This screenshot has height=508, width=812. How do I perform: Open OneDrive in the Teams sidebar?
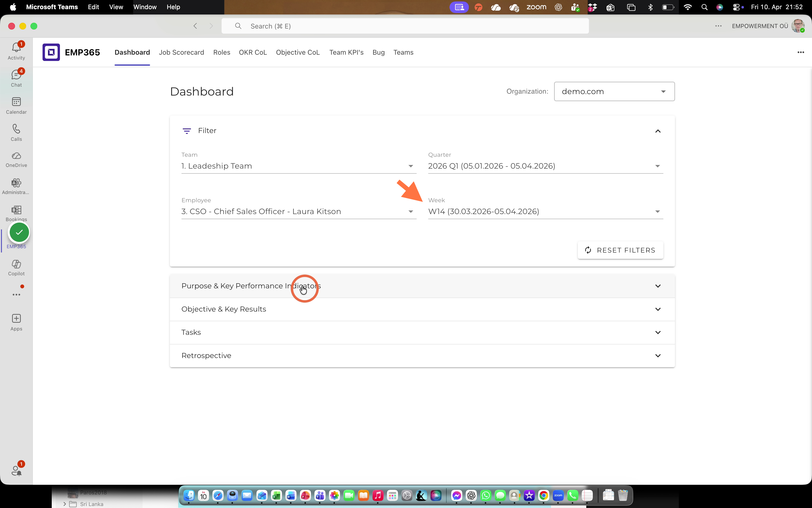tap(16, 160)
